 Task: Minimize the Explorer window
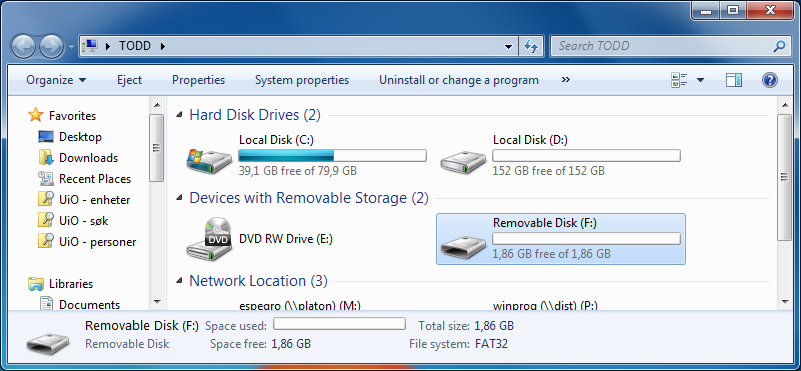706,10
